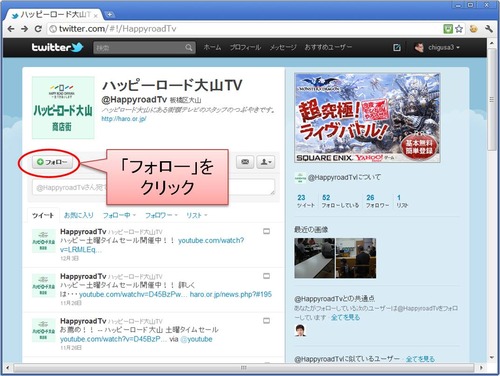Open the プロフィール menu item

pyautogui.click(x=245, y=47)
